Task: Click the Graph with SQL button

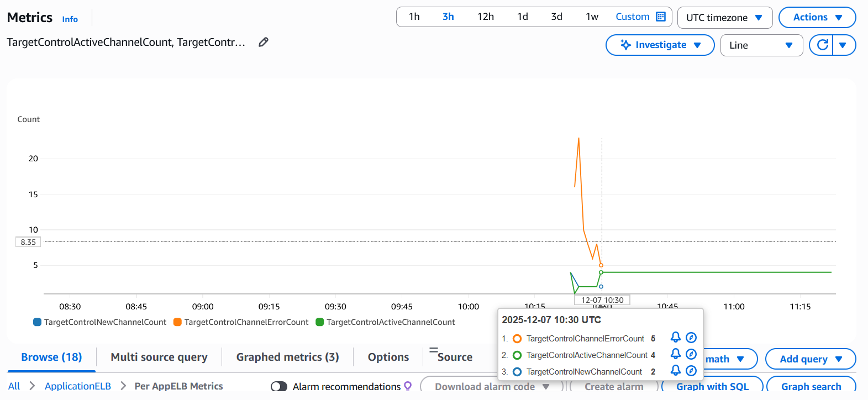Action: pyautogui.click(x=712, y=386)
